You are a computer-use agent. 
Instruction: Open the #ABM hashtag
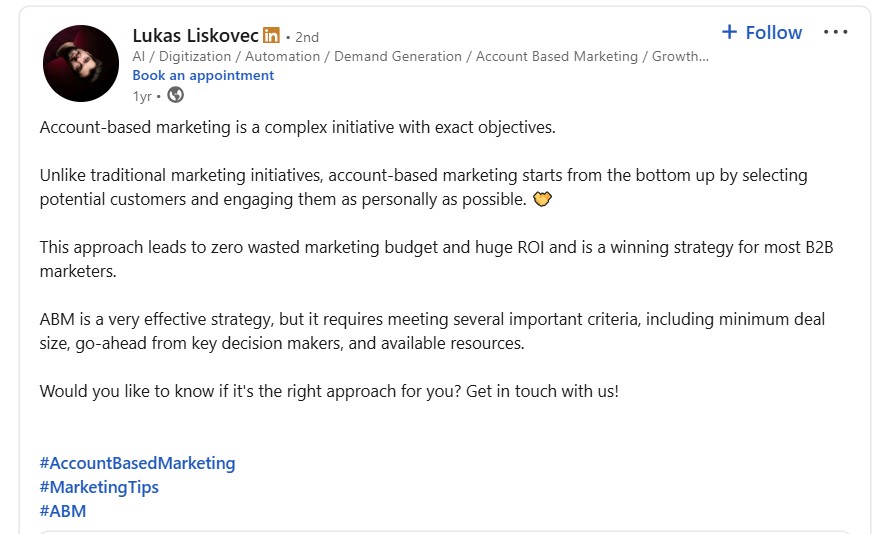[x=63, y=511]
